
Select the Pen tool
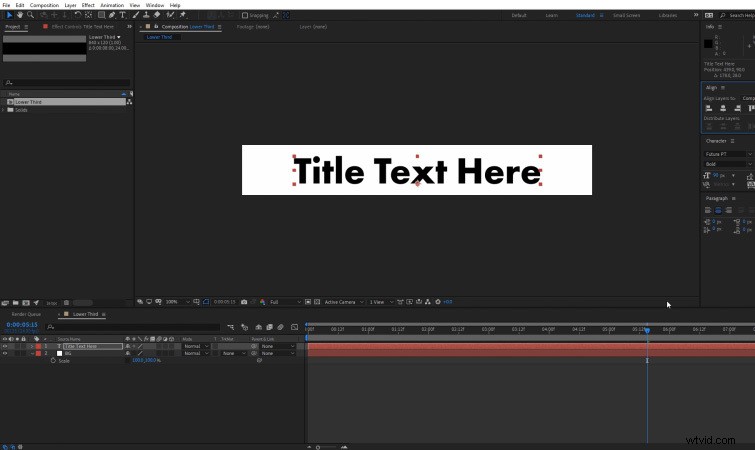(112, 15)
